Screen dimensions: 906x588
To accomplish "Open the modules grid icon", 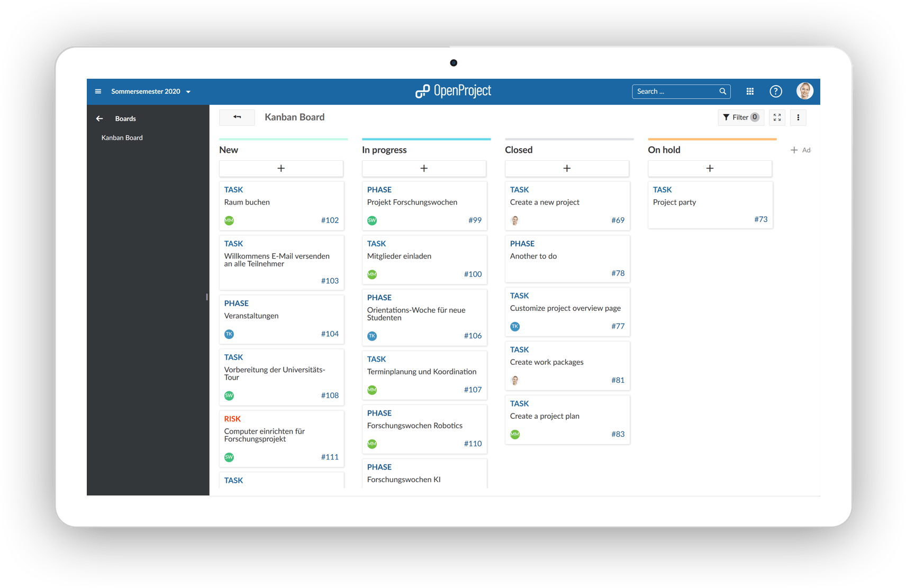I will pyautogui.click(x=750, y=91).
